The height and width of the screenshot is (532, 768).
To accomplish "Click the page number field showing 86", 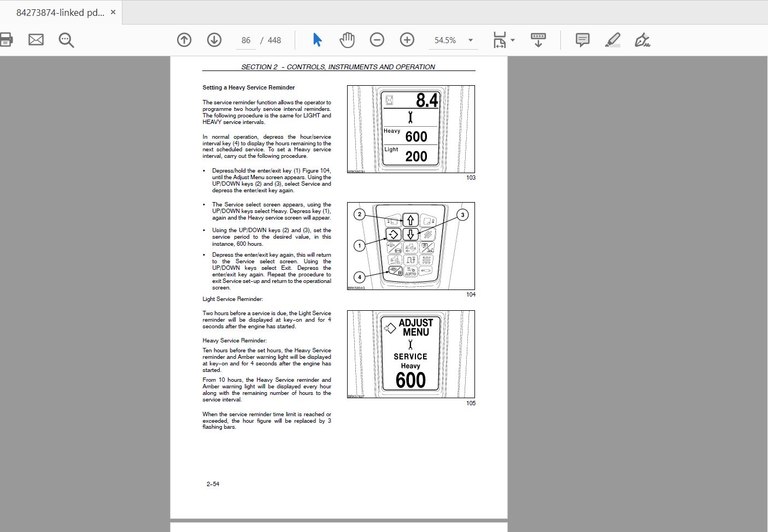I will click(x=246, y=40).
